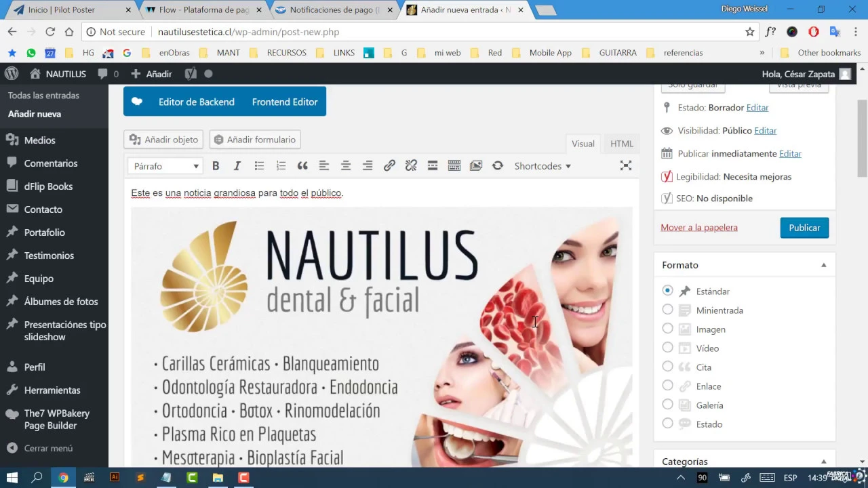The height and width of the screenshot is (488, 868).
Task: Align text right
Action: 368,166
